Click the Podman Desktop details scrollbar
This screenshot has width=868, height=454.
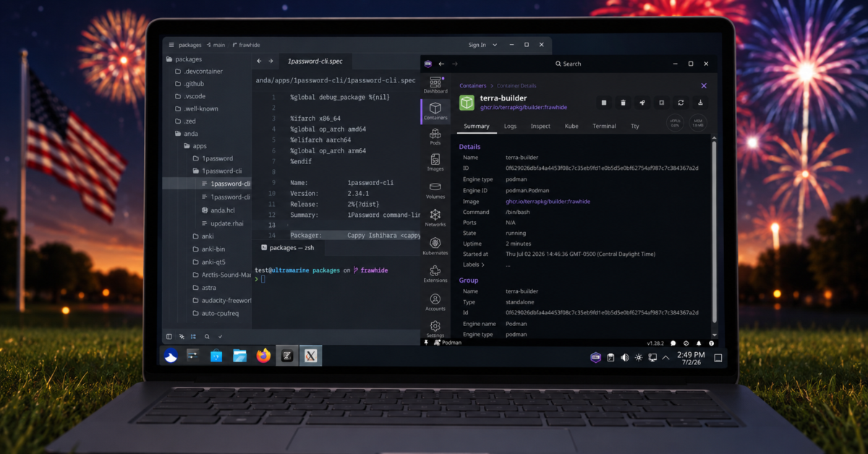pyautogui.click(x=715, y=231)
